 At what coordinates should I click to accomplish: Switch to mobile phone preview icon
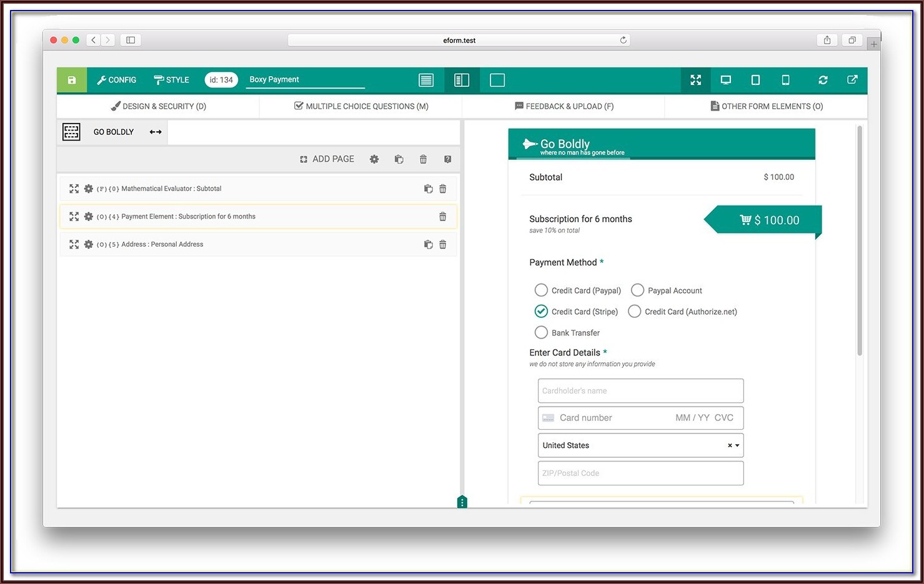[785, 80]
